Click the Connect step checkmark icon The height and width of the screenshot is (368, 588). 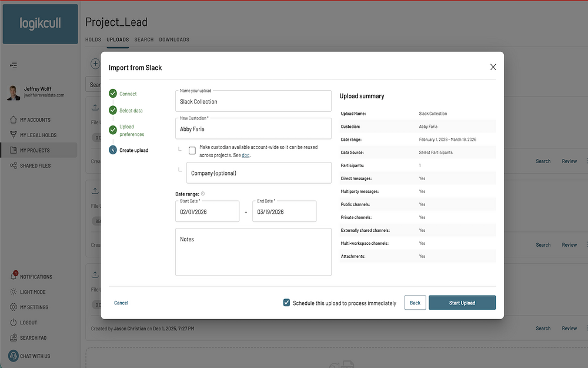pyautogui.click(x=113, y=93)
